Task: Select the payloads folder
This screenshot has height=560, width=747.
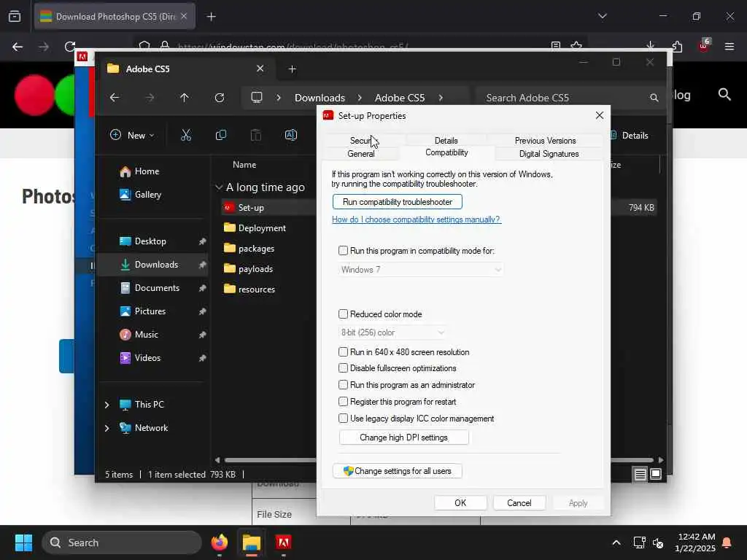Action: coord(256,269)
